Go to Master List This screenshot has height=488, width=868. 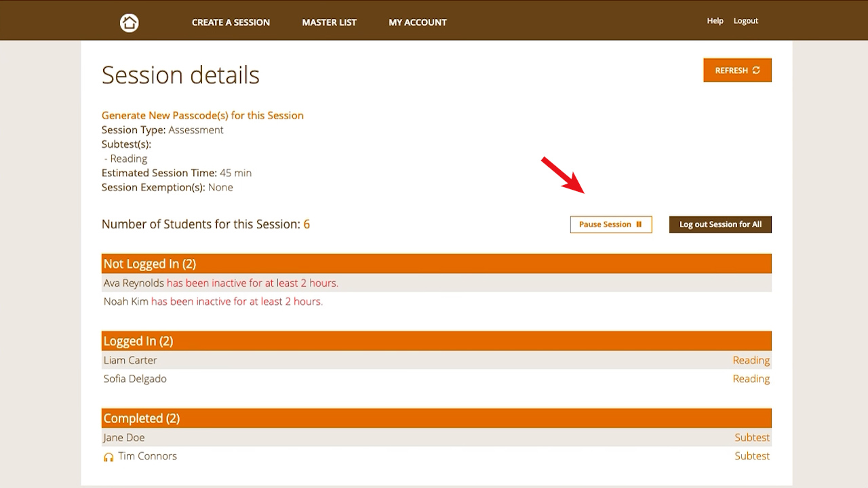click(329, 22)
